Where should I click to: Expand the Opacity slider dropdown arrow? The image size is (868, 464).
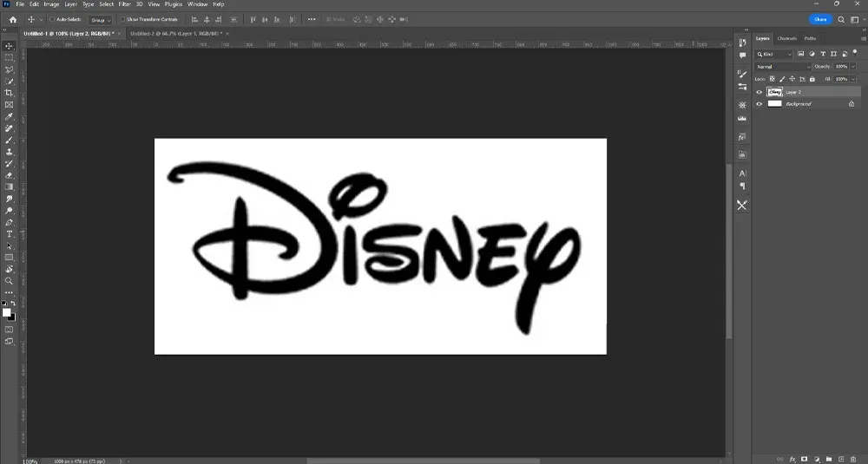(853, 67)
